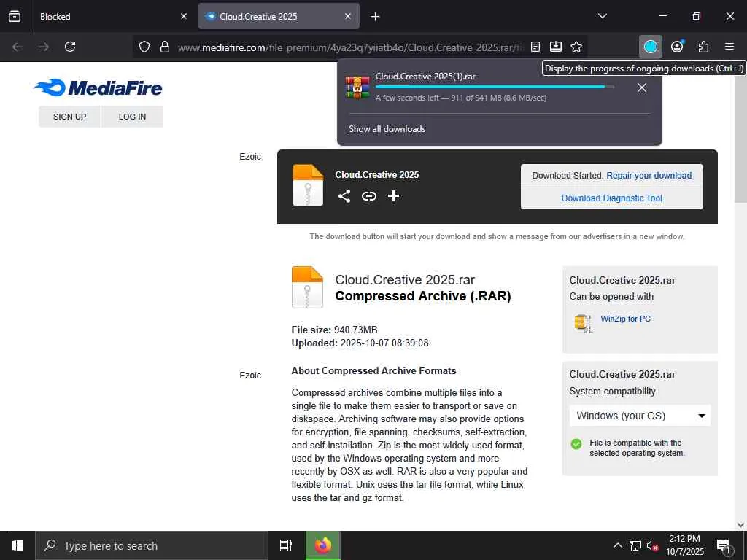
Task: Open the downloads progress button
Action: tap(650, 47)
